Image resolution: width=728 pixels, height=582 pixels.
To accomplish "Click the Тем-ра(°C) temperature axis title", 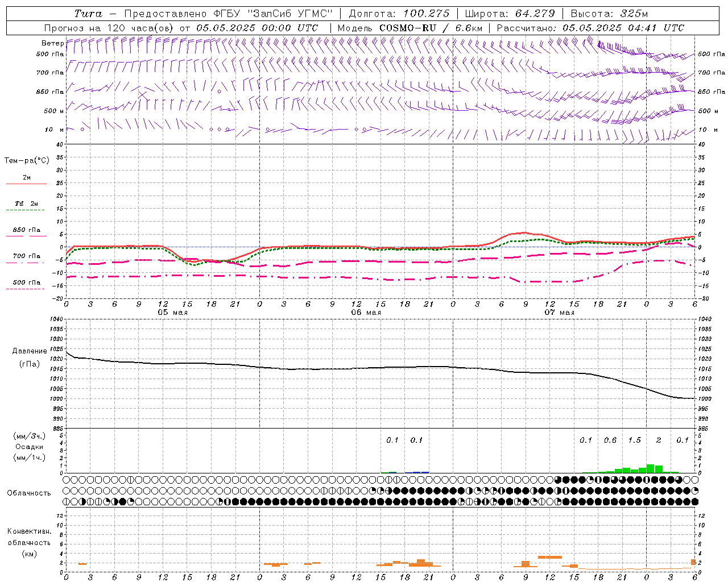I will (x=27, y=161).
